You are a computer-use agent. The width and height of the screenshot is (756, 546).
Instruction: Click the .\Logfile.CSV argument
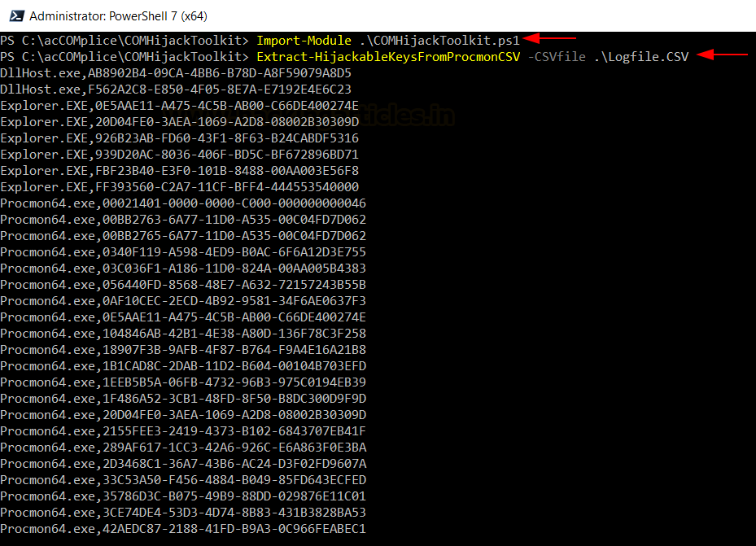click(x=641, y=57)
